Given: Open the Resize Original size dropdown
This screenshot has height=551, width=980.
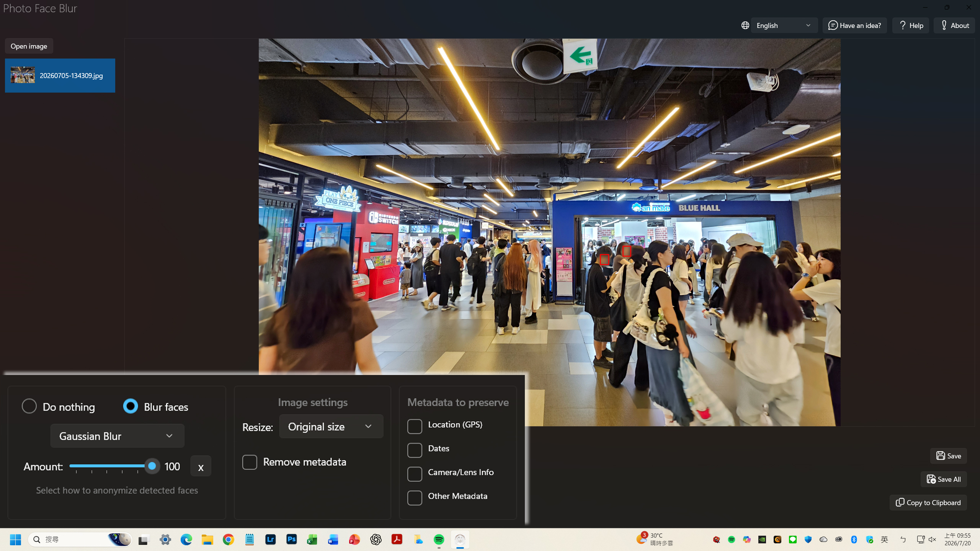Looking at the screenshot, I should coord(331,426).
